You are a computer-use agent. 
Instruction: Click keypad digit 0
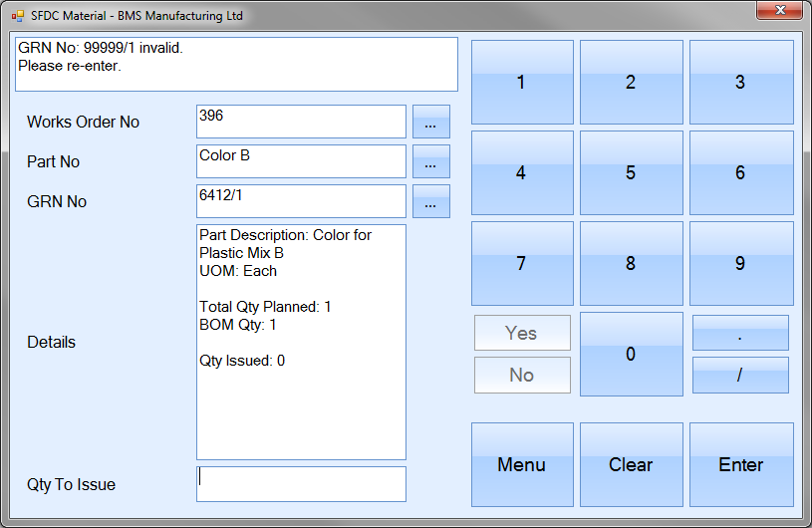click(x=632, y=354)
